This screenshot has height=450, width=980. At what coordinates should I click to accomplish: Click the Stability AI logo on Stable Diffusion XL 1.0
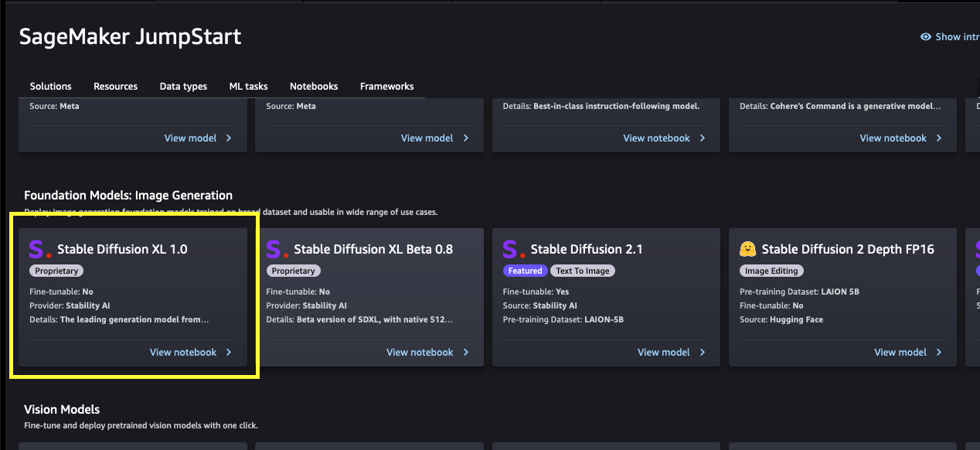coord(39,249)
